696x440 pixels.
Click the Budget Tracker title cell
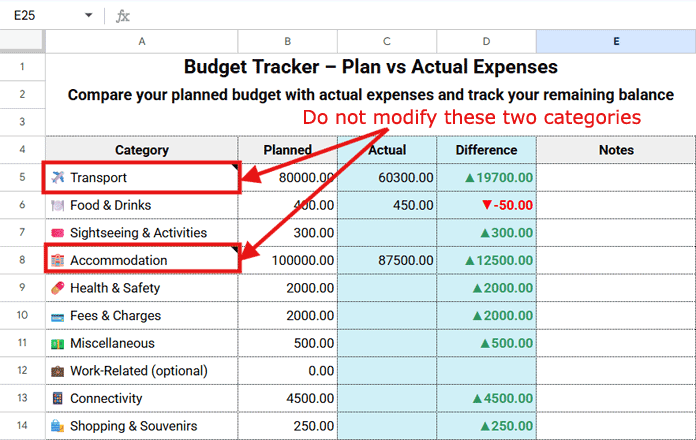[x=371, y=67]
